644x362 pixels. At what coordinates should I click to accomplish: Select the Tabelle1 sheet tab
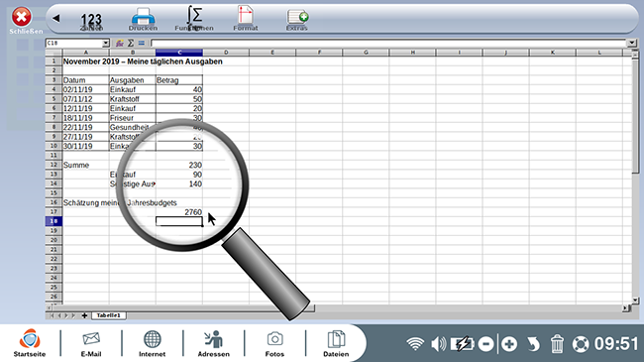(x=108, y=315)
